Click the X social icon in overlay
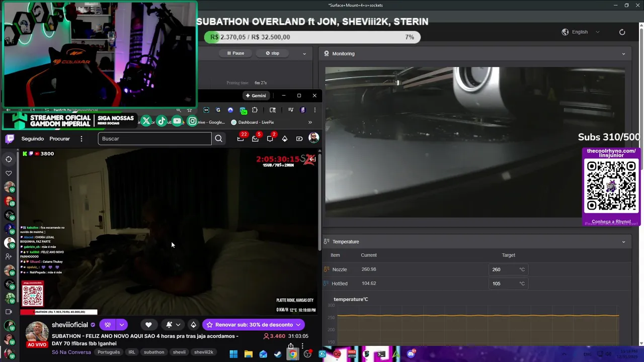 pyautogui.click(x=146, y=121)
